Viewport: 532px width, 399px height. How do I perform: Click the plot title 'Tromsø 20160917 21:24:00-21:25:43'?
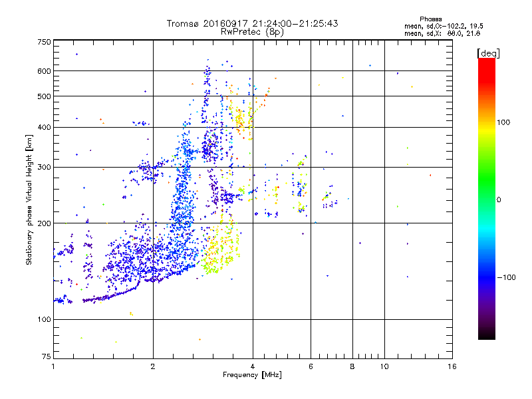[252, 23]
